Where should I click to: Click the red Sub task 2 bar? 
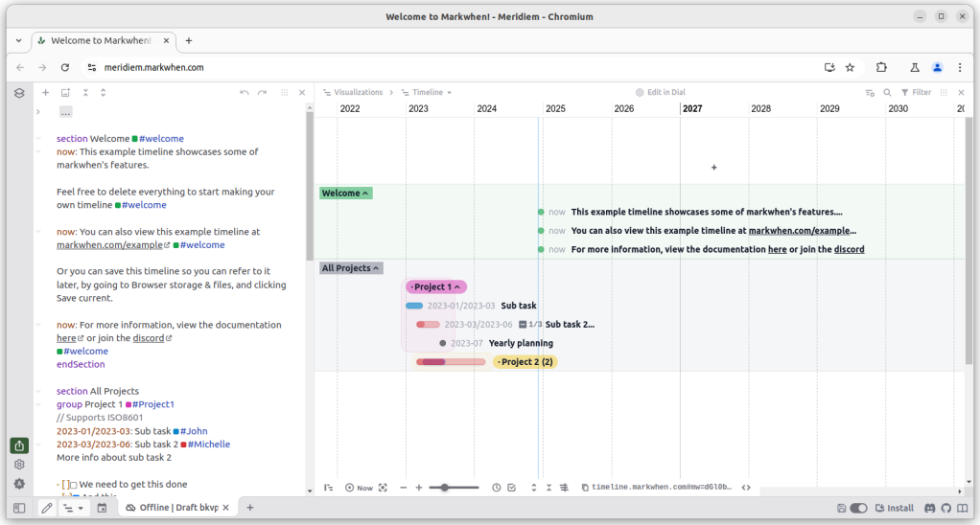[428, 325]
